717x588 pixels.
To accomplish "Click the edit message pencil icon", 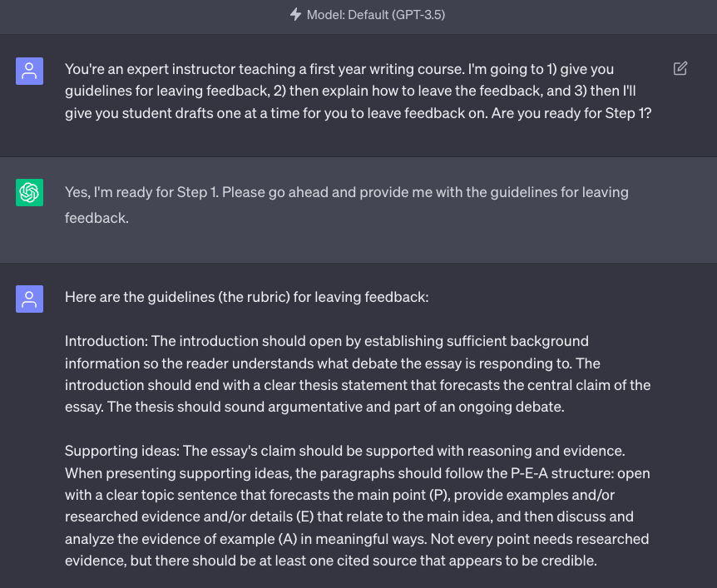I will pyautogui.click(x=680, y=68).
